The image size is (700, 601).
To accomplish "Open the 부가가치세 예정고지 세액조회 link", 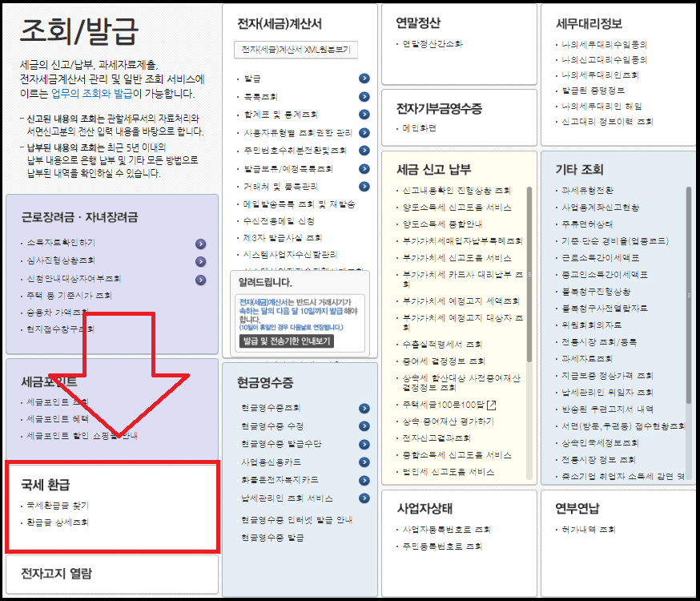I will point(461,301).
